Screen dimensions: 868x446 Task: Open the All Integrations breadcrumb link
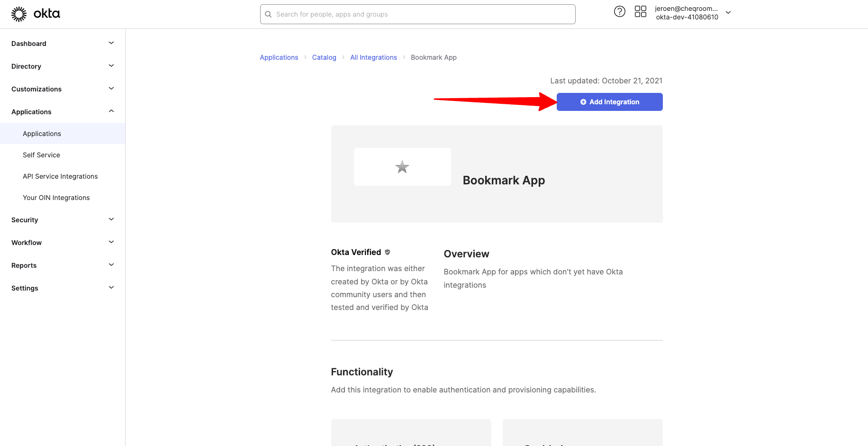point(373,57)
